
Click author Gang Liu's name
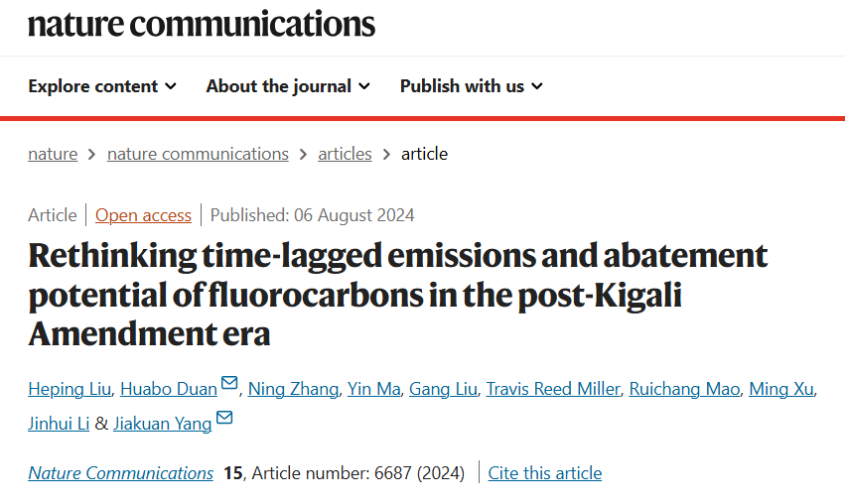point(443,389)
